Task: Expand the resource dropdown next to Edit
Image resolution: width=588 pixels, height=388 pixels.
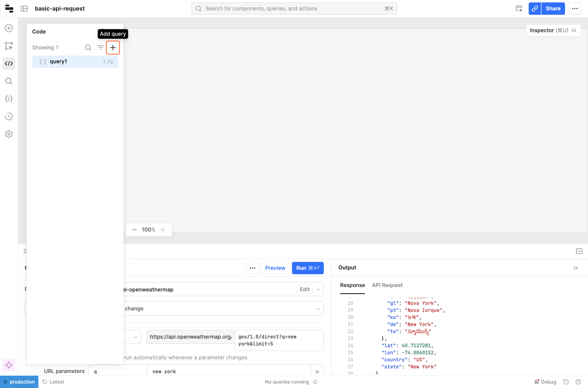Action: click(318, 289)
